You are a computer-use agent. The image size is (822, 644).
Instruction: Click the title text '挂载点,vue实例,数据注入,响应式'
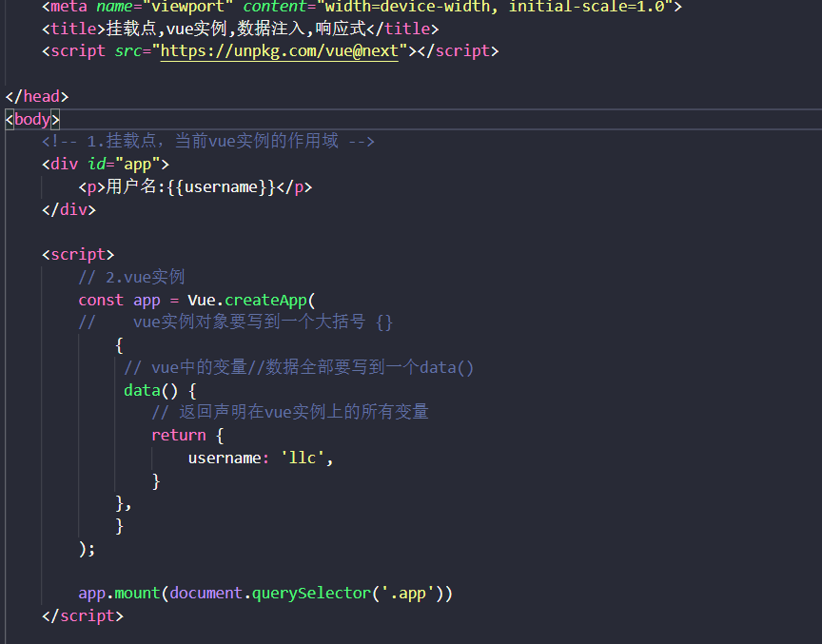[236, 29]
